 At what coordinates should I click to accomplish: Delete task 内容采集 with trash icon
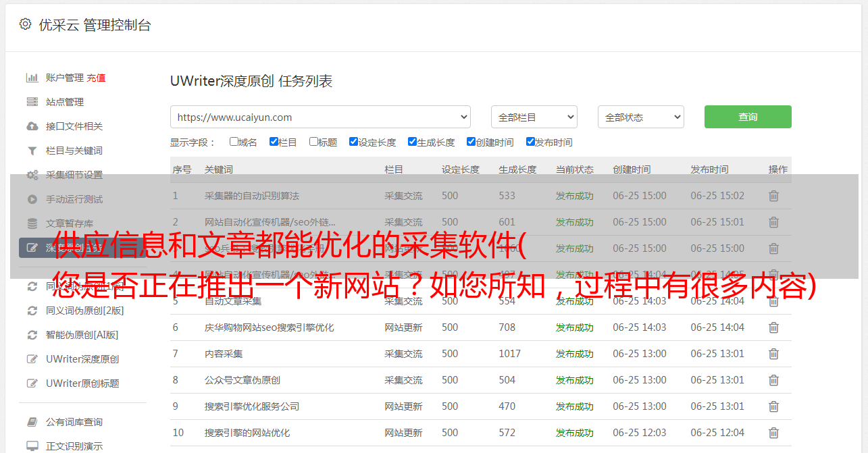[x=773, y=354]
